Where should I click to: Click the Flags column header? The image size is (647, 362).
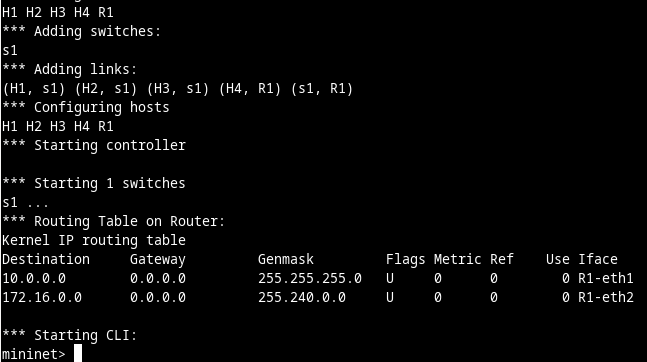(x=406, y=260)
